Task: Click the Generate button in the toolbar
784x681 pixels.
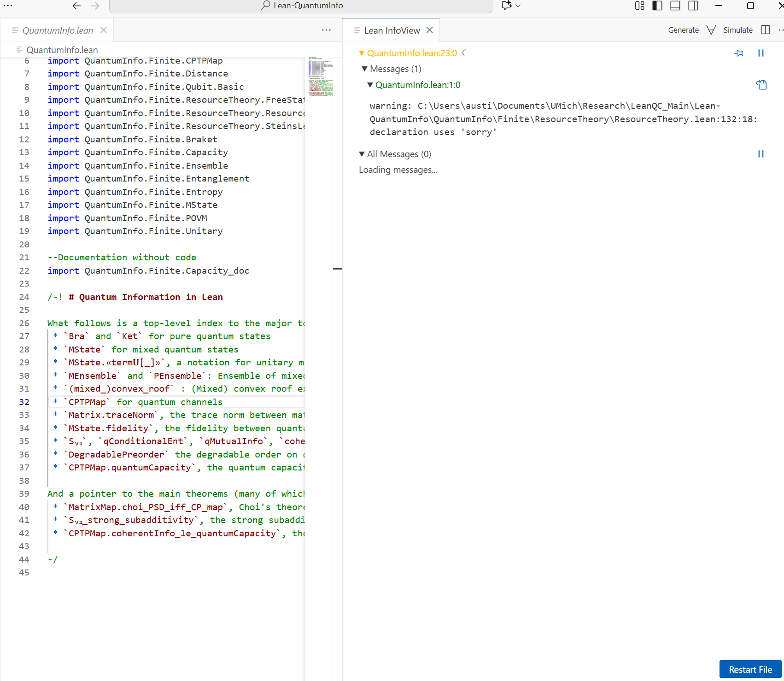Action: point(683,30)
